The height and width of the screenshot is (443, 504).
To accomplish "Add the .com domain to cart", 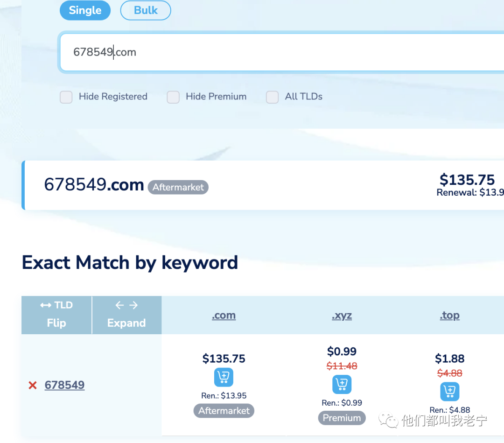I will [x=224, y=377].
